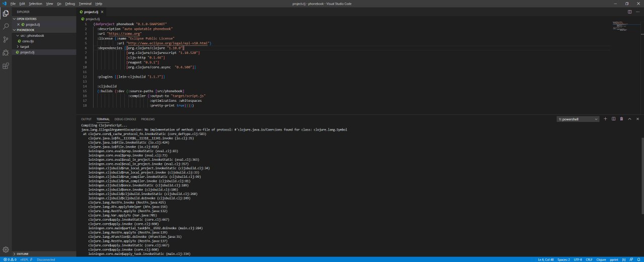Open the Debug menu
The height and width of the screenshot is (262, 644).
click(x=70, y=4)
